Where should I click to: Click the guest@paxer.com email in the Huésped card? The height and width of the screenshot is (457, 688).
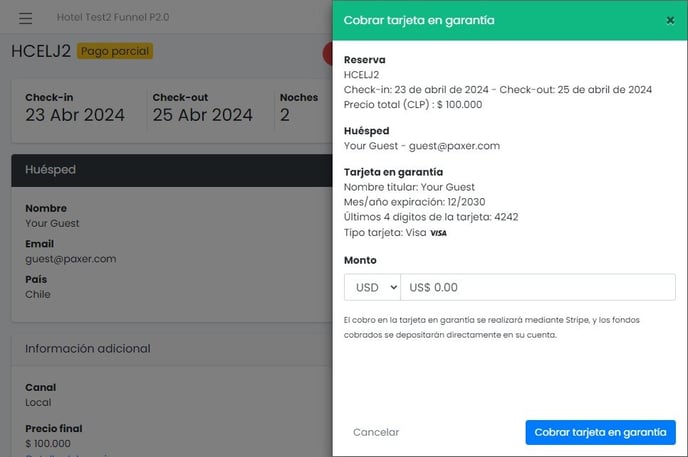coord(71,259)
